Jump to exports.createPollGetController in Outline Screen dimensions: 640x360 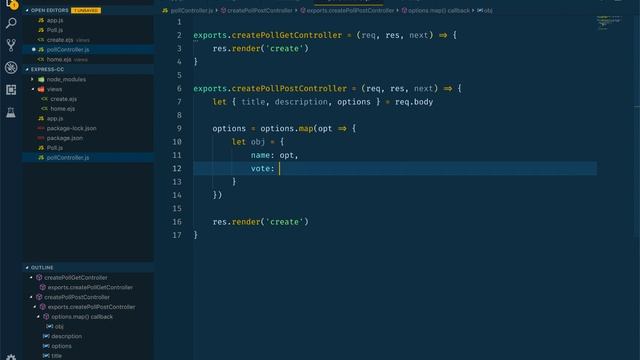(x=90, y=287)
